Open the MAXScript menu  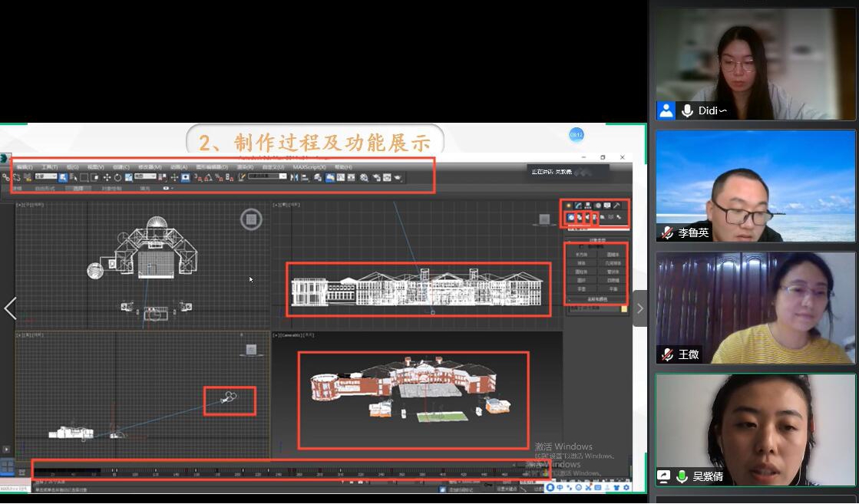[309, 166]
